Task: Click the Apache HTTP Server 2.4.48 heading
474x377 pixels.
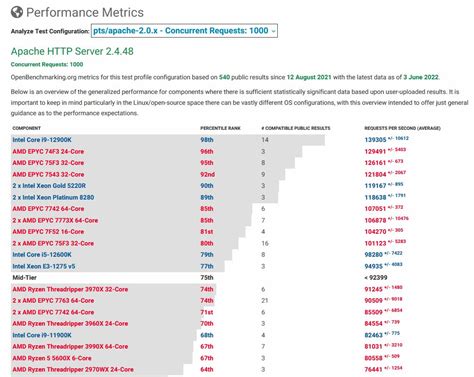Action: pos(72,51)
